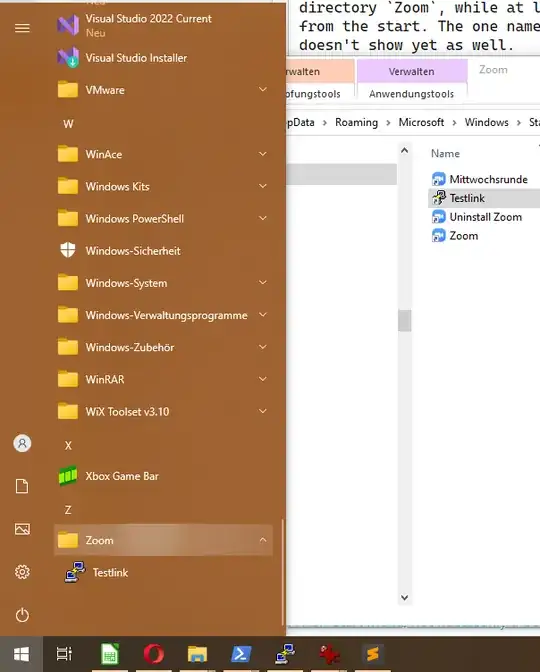Click Windows in Explorer address bar
Image resolution: width=540 pixels, height=672 pixels.
tap(486, 123)
